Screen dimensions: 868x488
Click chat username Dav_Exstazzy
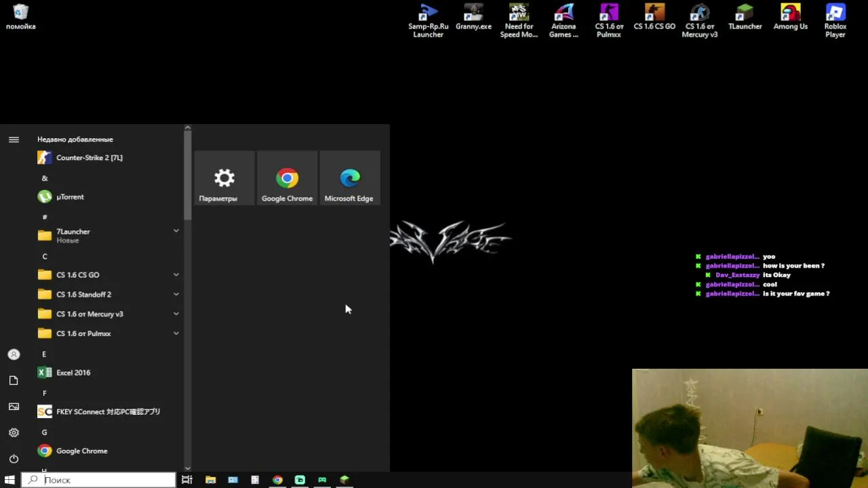[738, 275]
